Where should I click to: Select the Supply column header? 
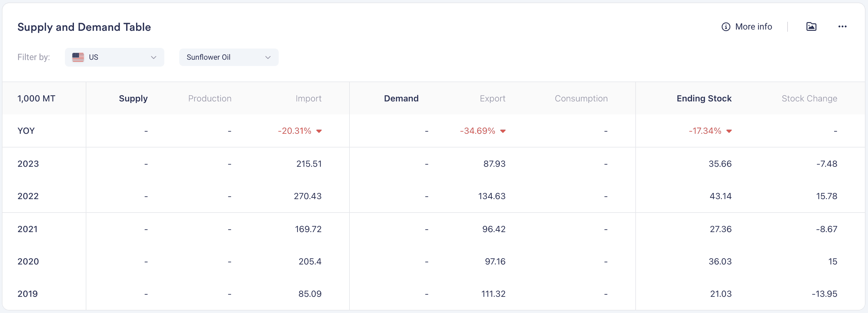(133, 99)
